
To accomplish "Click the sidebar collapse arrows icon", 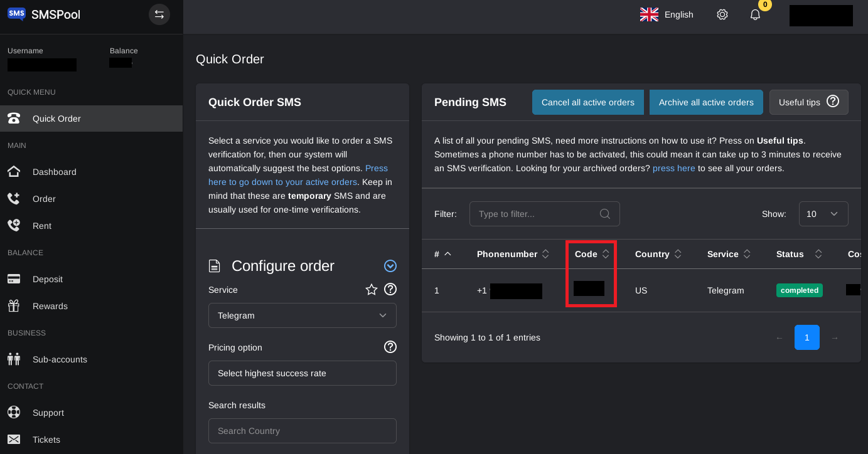I will [x=159, y=14].
